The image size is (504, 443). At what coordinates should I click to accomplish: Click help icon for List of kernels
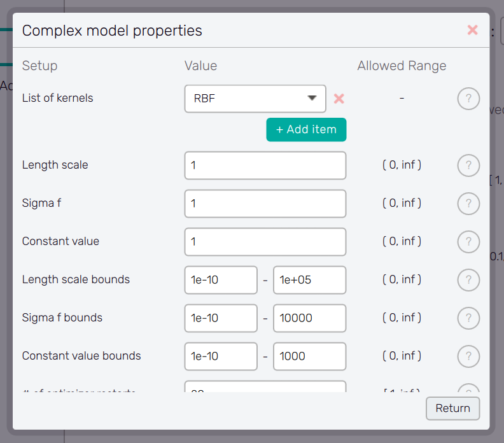pos(468,99)
